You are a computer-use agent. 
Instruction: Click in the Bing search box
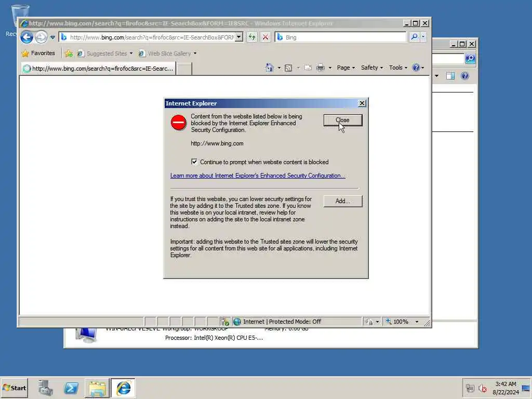pos(340,37)
